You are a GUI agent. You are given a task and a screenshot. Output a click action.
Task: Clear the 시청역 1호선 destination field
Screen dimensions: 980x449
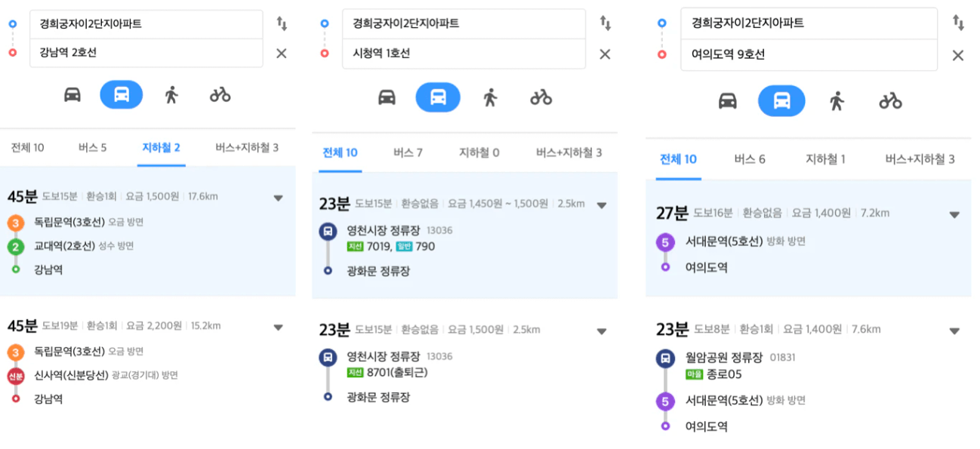(x=605, y=54)
